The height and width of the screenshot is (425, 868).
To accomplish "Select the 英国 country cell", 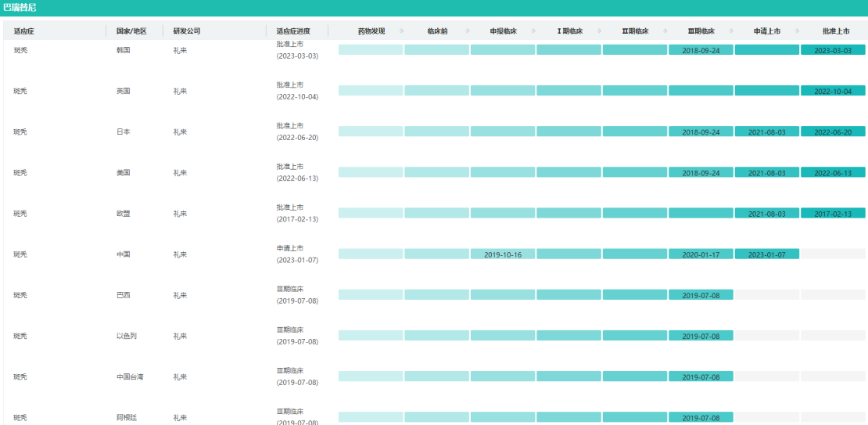I will pyautogui.click(x=123, y=91).
